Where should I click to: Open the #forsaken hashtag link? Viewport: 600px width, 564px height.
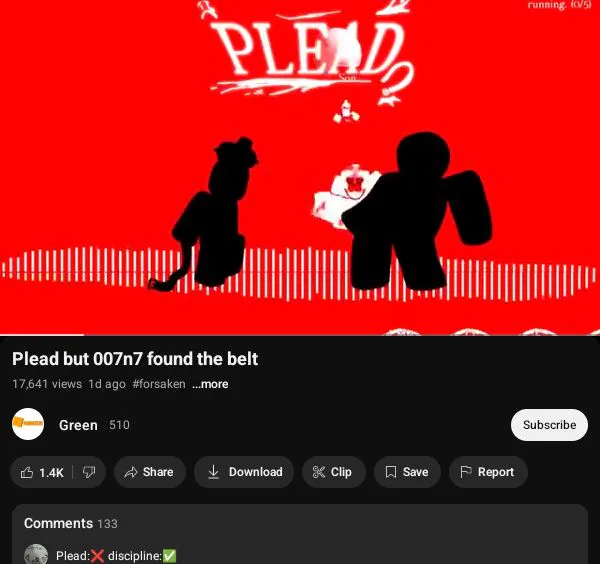pos(159,384)
